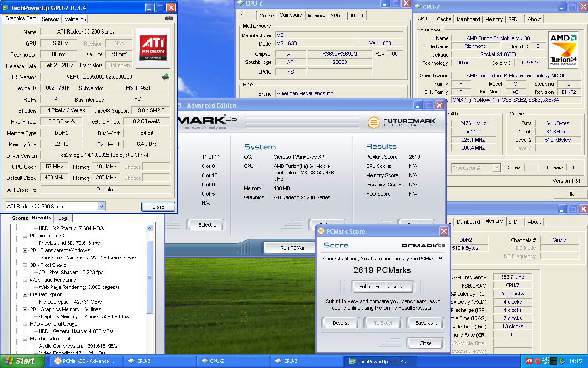Select Physics and 3D: 70.616 fps result
Image resolution: width=588 pixels, height=368 pixels.
point(69,243)
